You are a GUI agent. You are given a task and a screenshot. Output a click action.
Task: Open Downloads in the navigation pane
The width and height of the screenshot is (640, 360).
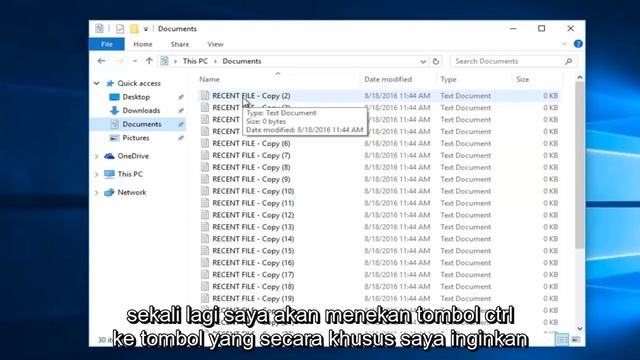tap(141, 111)
